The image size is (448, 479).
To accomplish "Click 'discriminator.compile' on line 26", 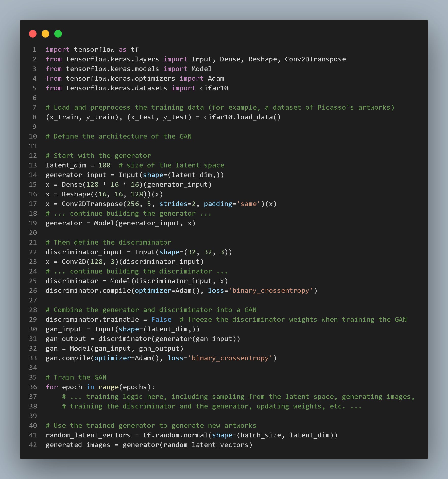I will [88, 290].
